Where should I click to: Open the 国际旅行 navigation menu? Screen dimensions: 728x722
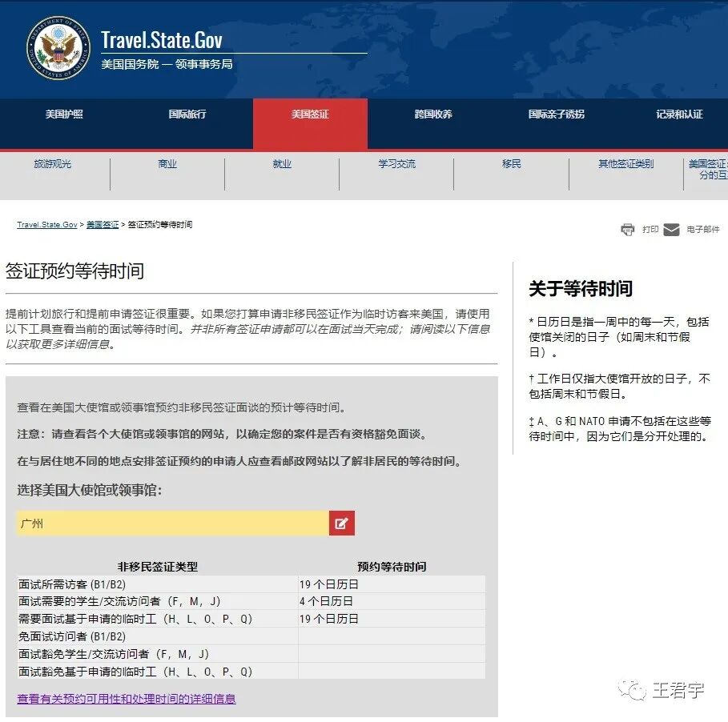point(188,114)
